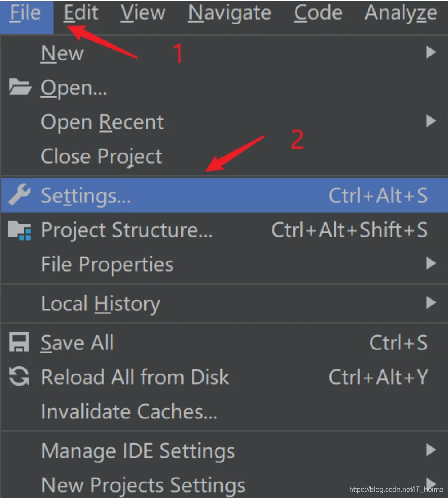The height and width of the screenshot is (498, 448).
Task: Click the Settings wrench icon
Action: click(x=20, y=195)
